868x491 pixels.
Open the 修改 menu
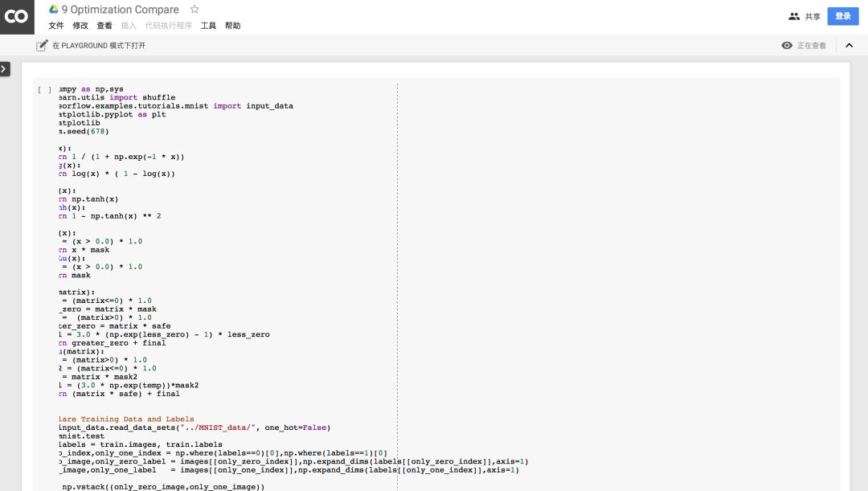click(80, 26)
